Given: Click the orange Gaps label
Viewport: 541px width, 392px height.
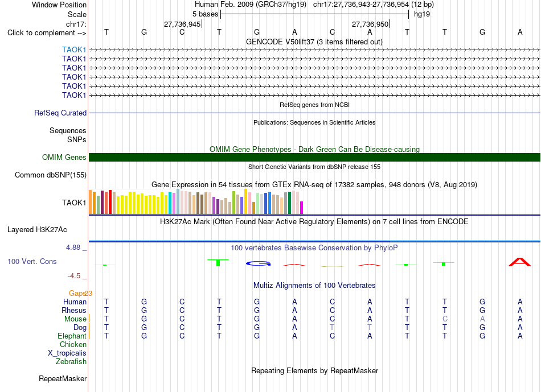Looking at the screenshot, I should [77, 294].
